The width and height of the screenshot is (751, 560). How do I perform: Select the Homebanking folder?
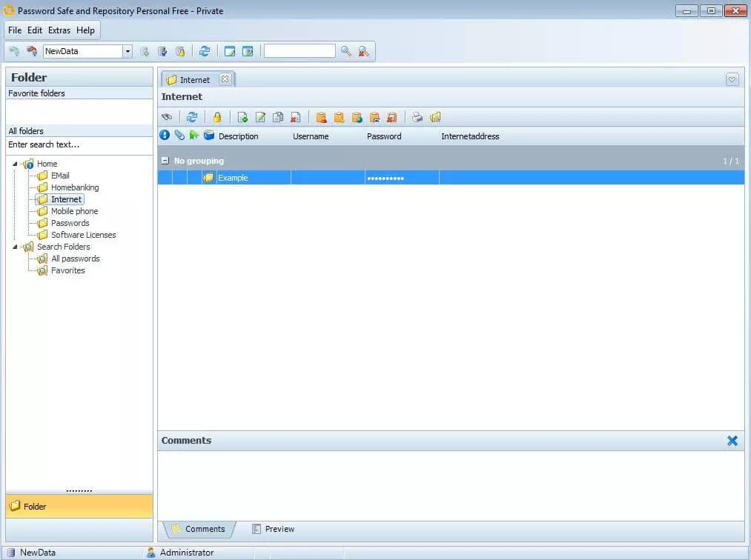click(x=75, y=187)
